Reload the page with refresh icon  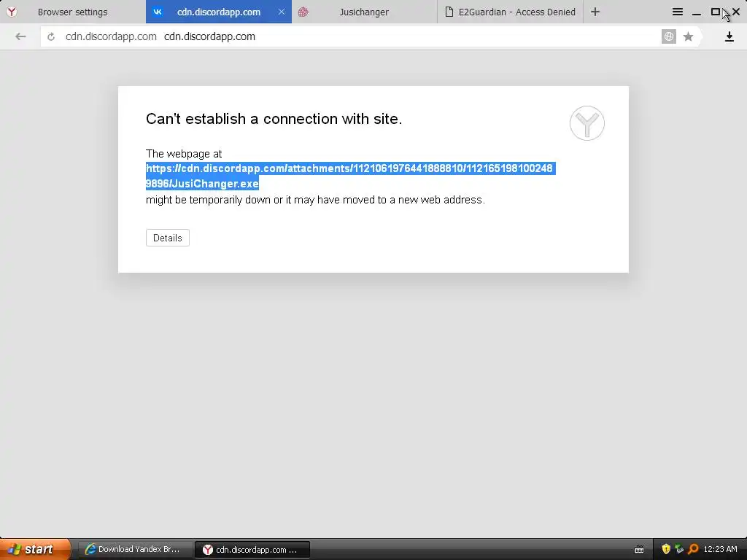point(51,36)
